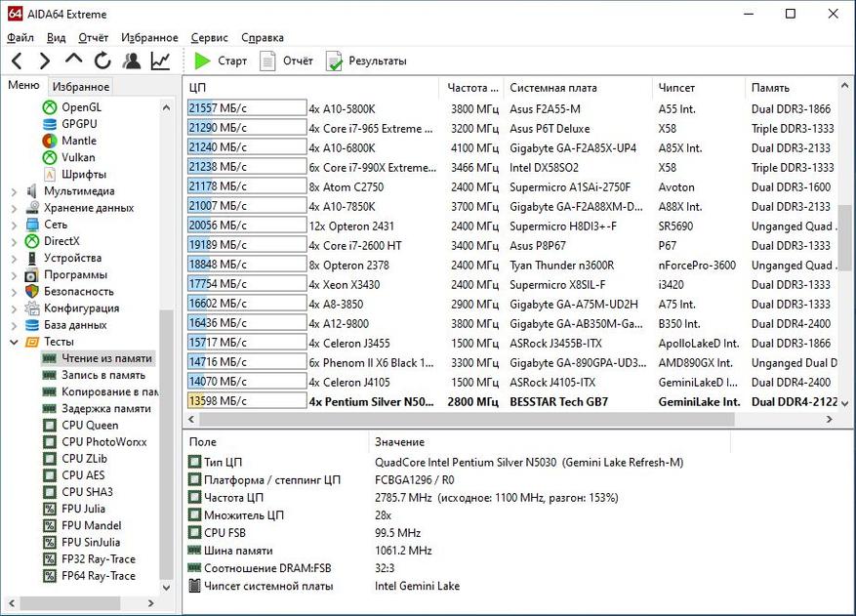
Task: Select the CPU PhotoWorxx benchmark
Action: point(104,442)
